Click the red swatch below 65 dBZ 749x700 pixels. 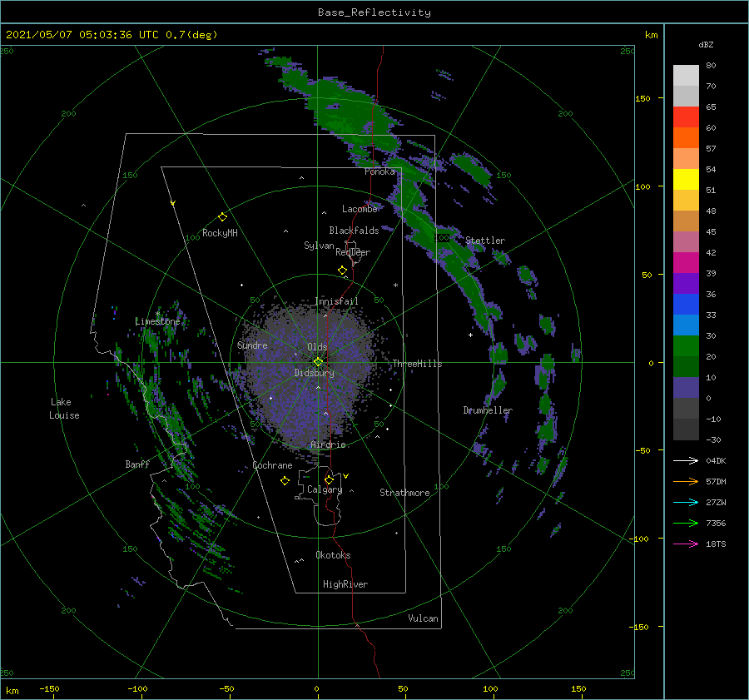click(x=686, y=117)
